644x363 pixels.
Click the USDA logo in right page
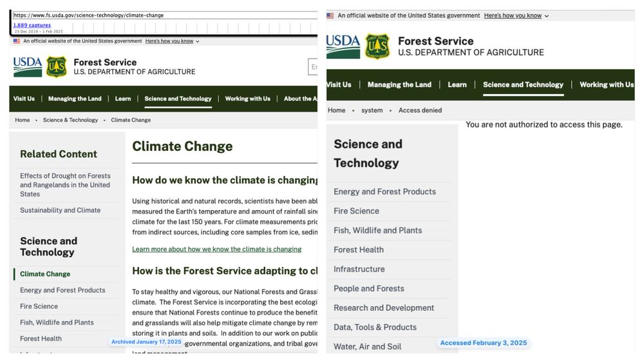pyautogui.click(x=343, y=46)
